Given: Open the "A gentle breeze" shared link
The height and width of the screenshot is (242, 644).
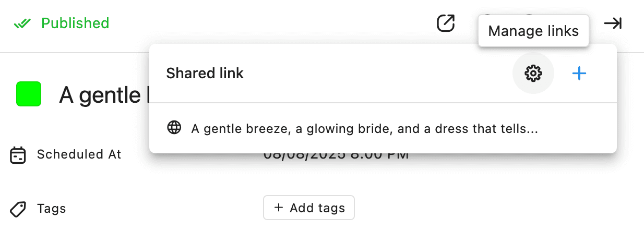Looking at the screenshot, I should (364, 128).
